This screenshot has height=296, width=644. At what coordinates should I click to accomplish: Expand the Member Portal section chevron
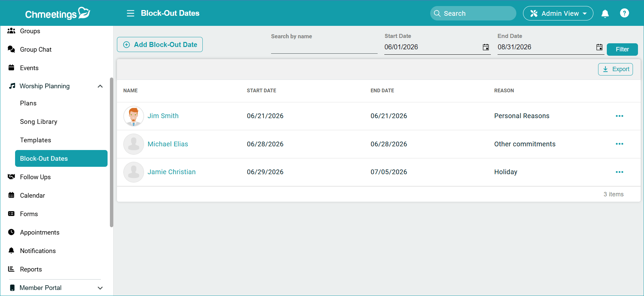pos(100,288)
